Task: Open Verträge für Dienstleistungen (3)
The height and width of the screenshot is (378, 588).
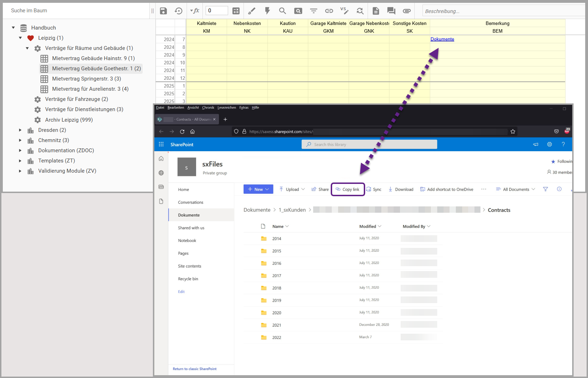Action: [84, 109]
